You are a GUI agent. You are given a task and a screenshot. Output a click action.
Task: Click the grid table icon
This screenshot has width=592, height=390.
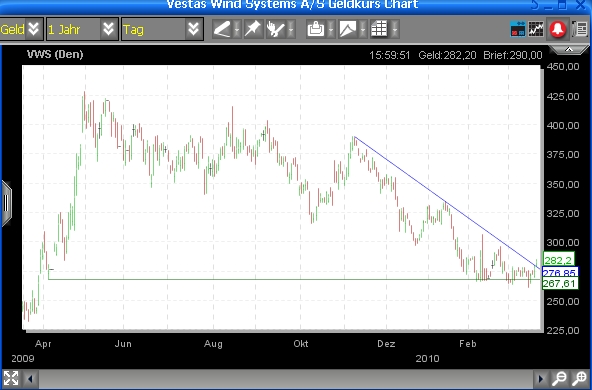pos(379,29)
